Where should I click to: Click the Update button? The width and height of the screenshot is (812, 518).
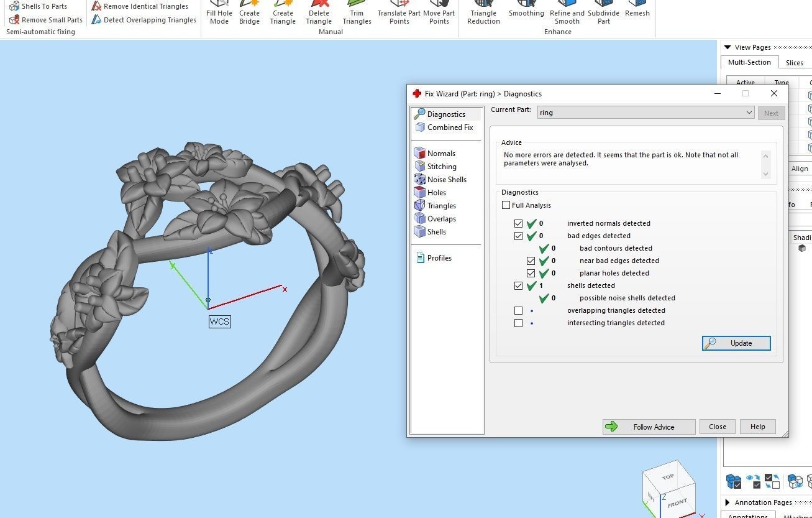tap(736, 343)
